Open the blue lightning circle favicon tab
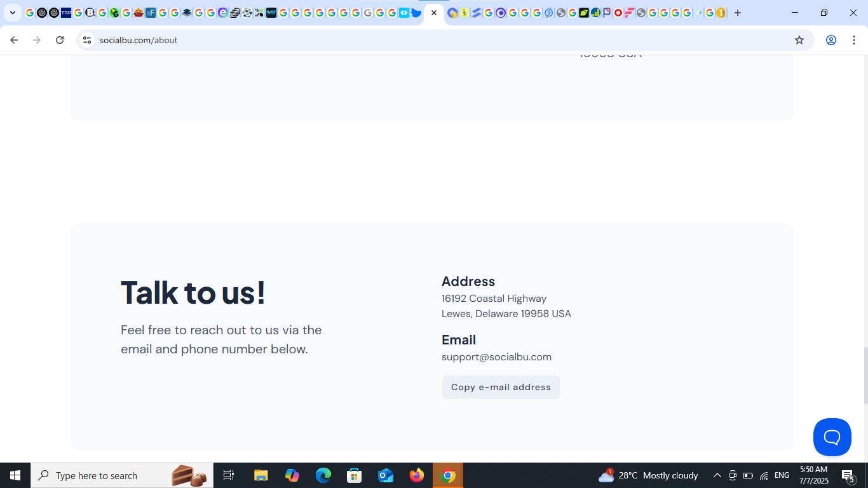Screen dimensions: 868x488 tap(549, 13)
